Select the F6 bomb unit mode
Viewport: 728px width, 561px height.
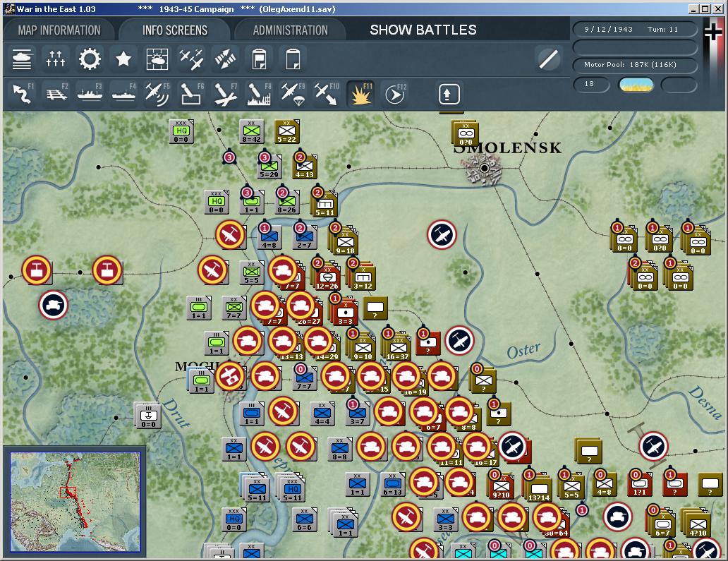[x=191, y=93]
